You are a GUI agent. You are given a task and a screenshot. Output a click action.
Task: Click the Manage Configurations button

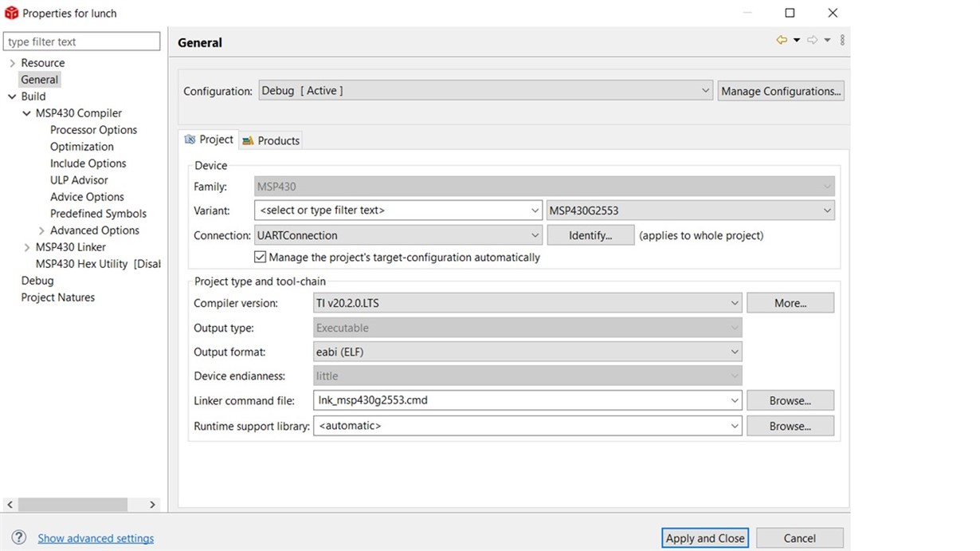pos(780,91)
